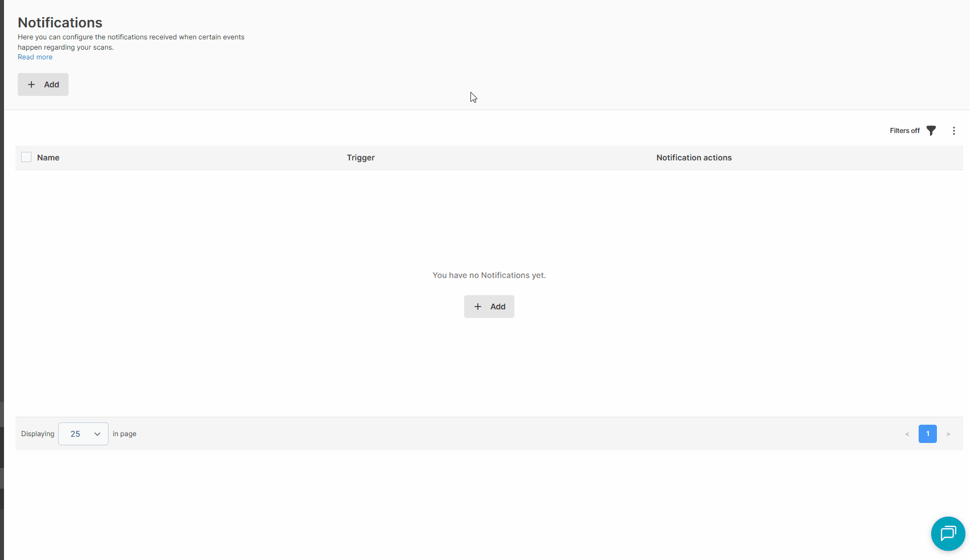Click the filter funnel icon
970x560 pixels.
tap(931, 131)
